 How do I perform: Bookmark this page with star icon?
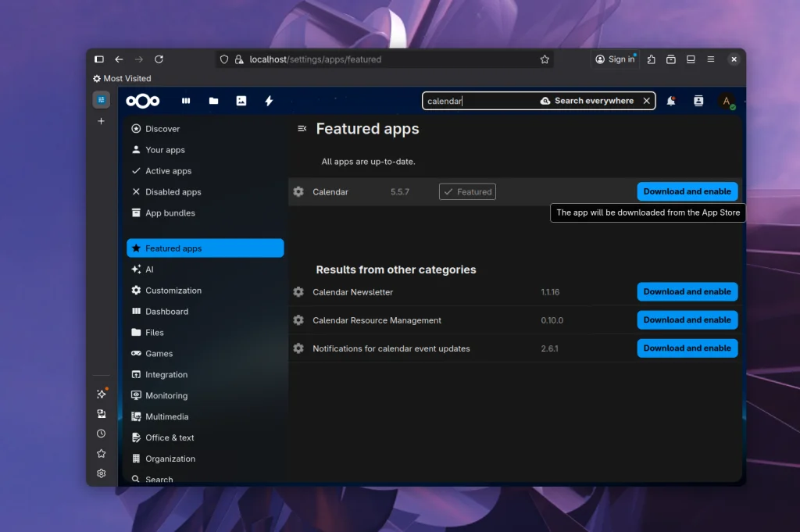coord(545,59)
